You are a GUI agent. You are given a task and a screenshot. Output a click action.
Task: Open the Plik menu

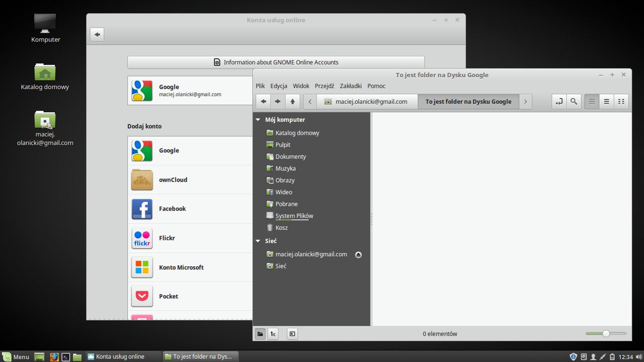260,86
